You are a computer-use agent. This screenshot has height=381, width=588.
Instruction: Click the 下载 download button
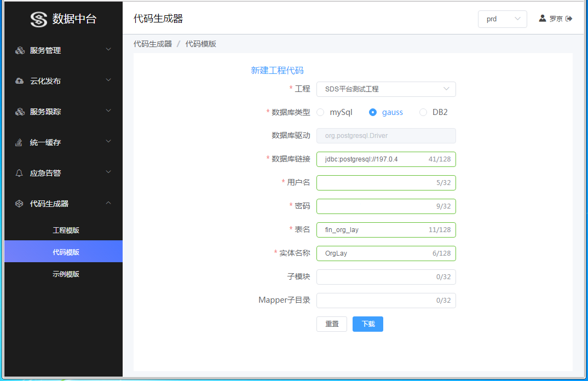tap(368, 324)
